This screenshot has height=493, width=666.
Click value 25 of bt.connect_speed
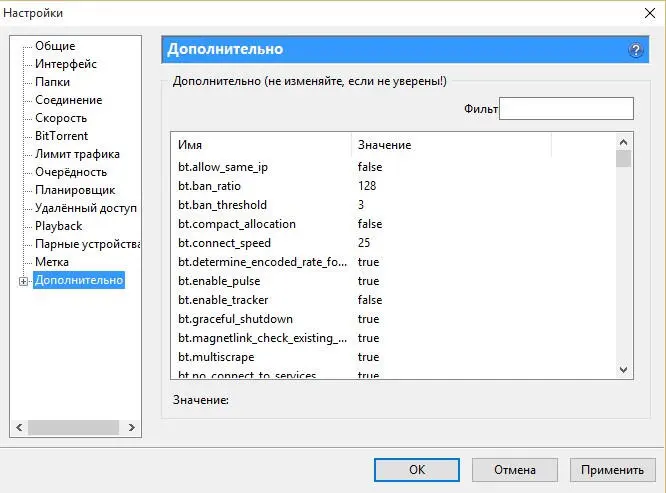tap(364, 243)
